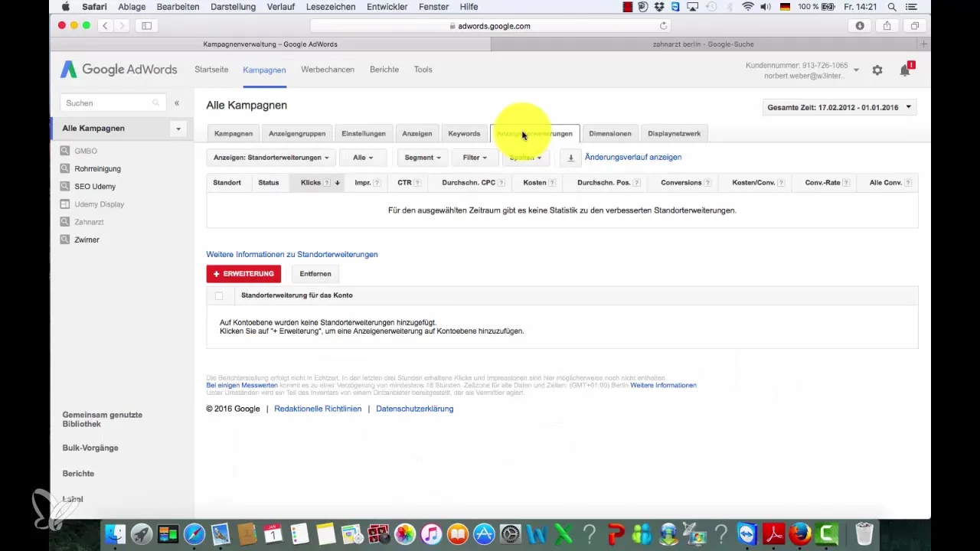Click the Kosten column help question mark

pos(552,183)
